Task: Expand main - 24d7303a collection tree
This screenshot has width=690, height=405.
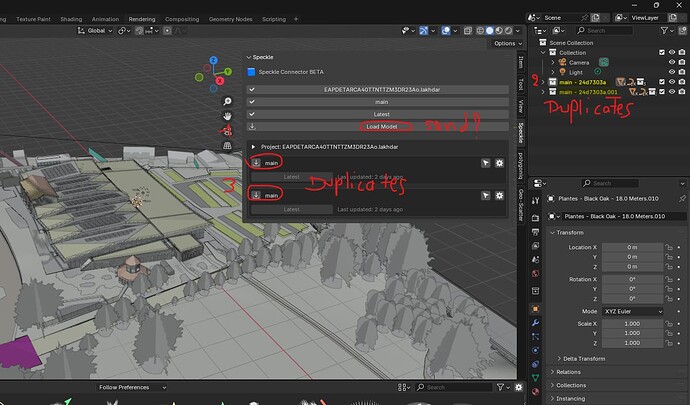Action: pos(543,82)
